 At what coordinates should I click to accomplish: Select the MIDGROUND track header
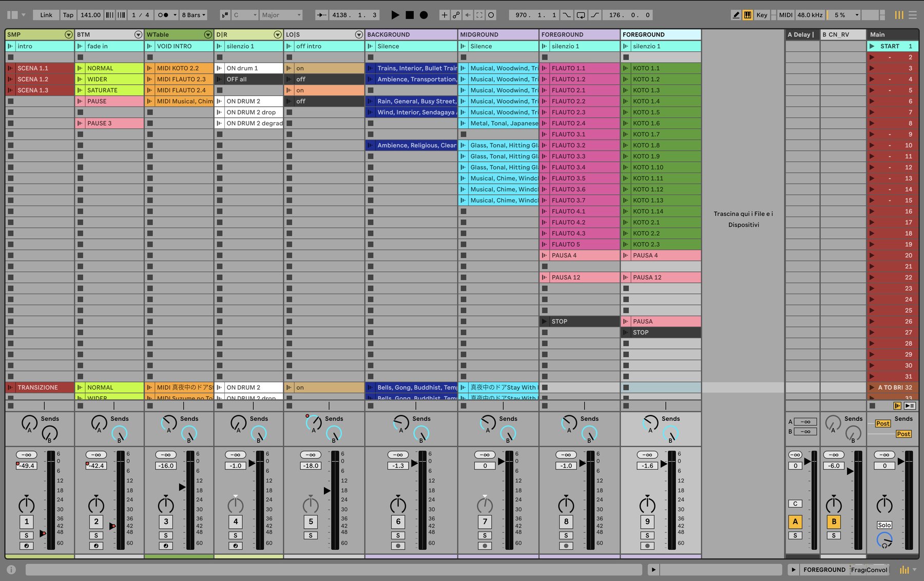(x=498, y=34)
